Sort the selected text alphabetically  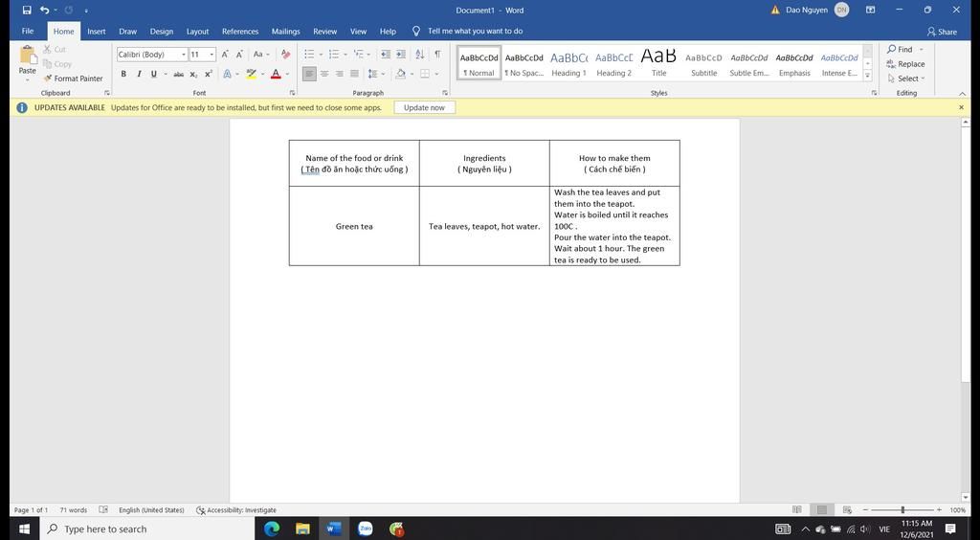click(x=419, y=55)
